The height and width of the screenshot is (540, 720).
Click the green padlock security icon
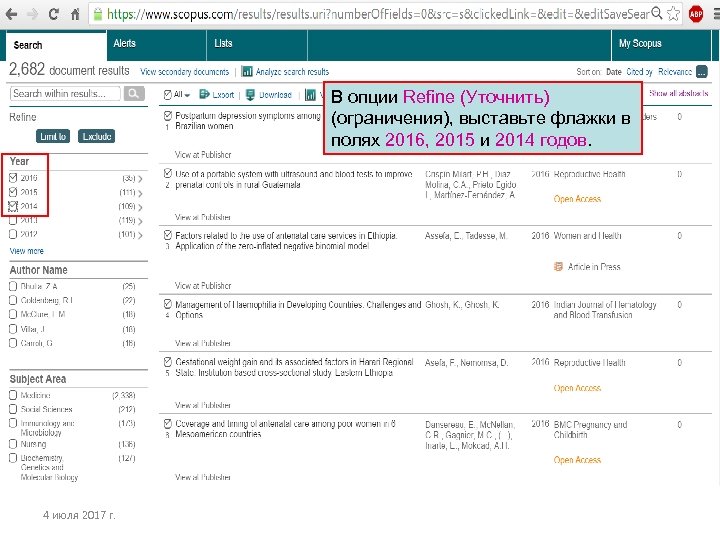(x=97, y=14)
